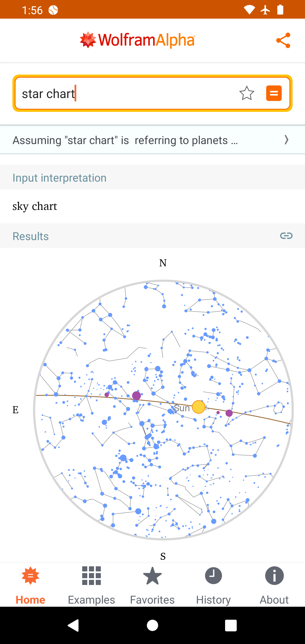
Task: Select the Input interpretation header
Action: point(59,178)
